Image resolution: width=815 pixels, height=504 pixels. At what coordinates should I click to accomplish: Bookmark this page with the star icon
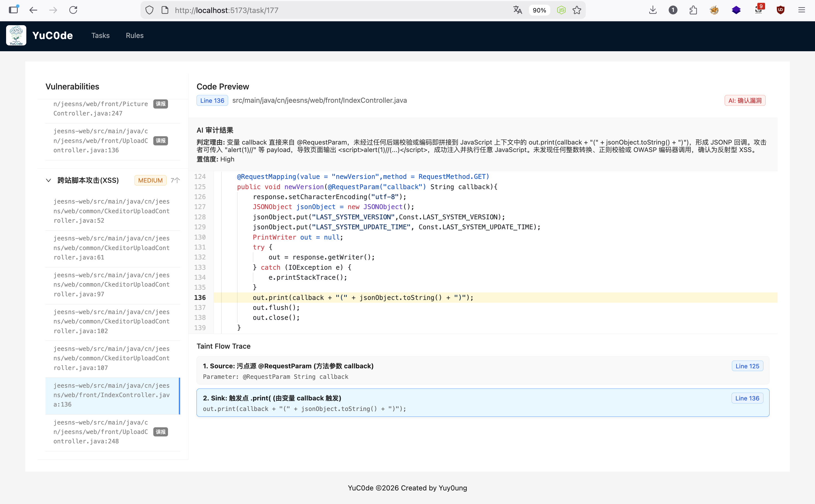[577, 10]
